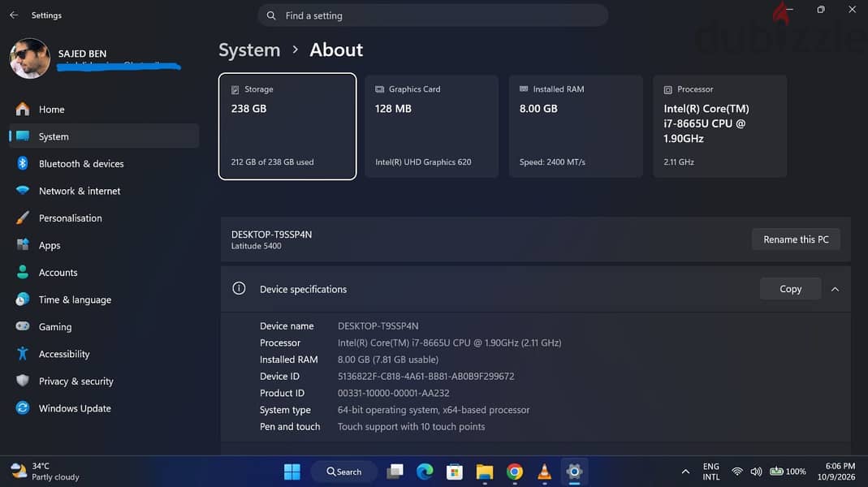Click the Device specifications info icon

coord(239,288)
